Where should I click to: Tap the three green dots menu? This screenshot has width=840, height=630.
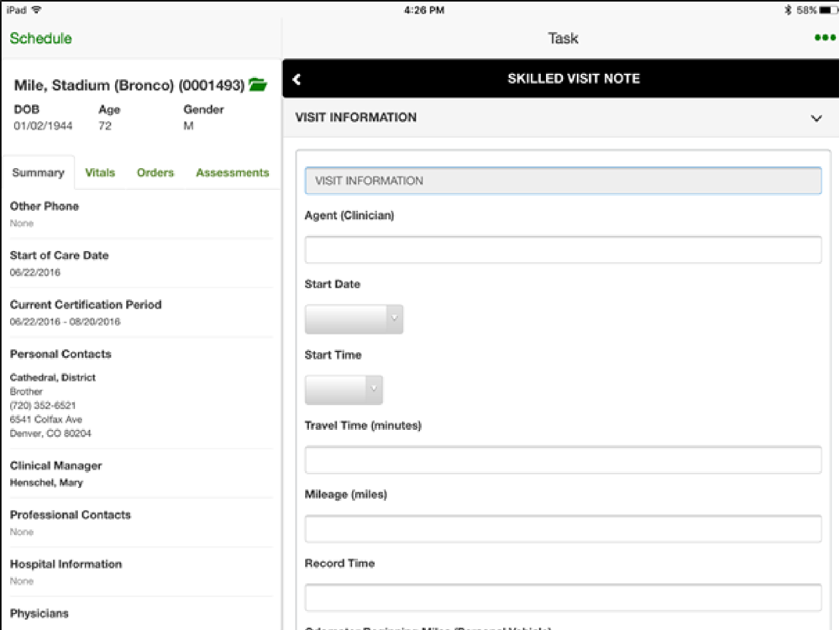[825, 39]
